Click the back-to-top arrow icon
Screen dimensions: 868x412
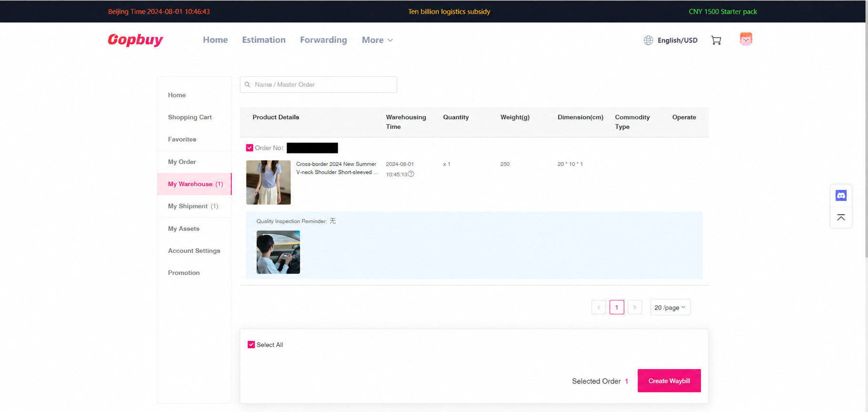click(841, 217)
